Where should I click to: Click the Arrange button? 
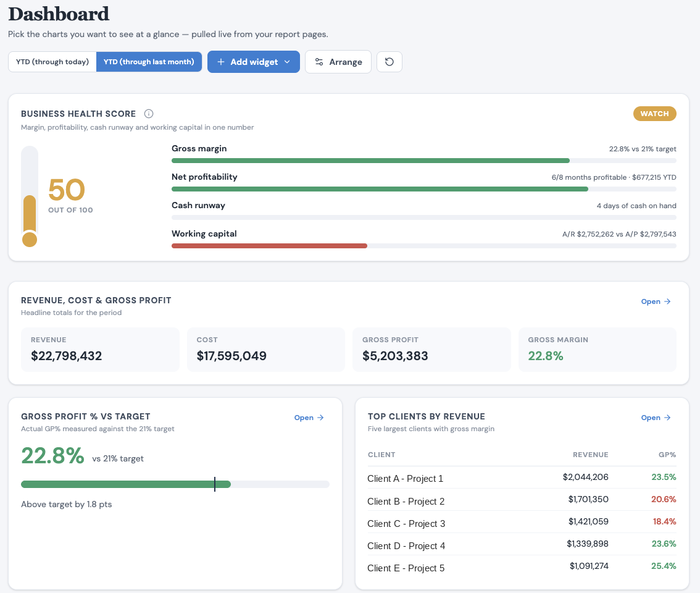click(x=338, y=62)
